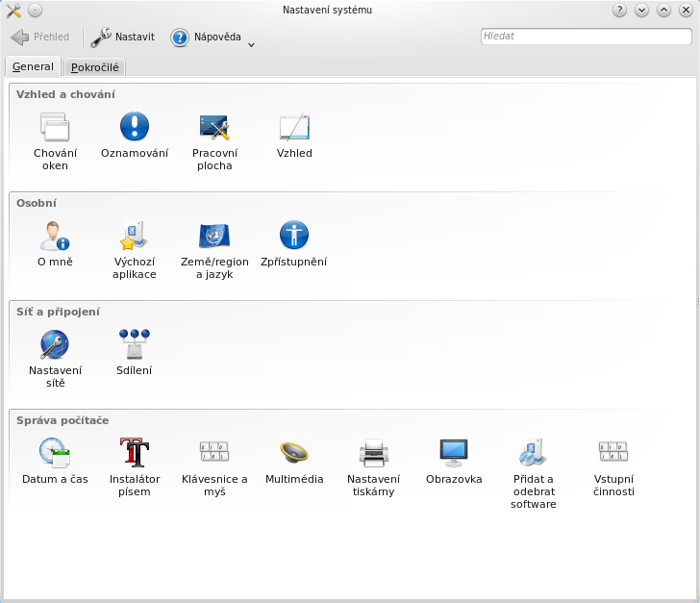Open the window menu wrench icon

pyautogui.click(x=13, y=11)
